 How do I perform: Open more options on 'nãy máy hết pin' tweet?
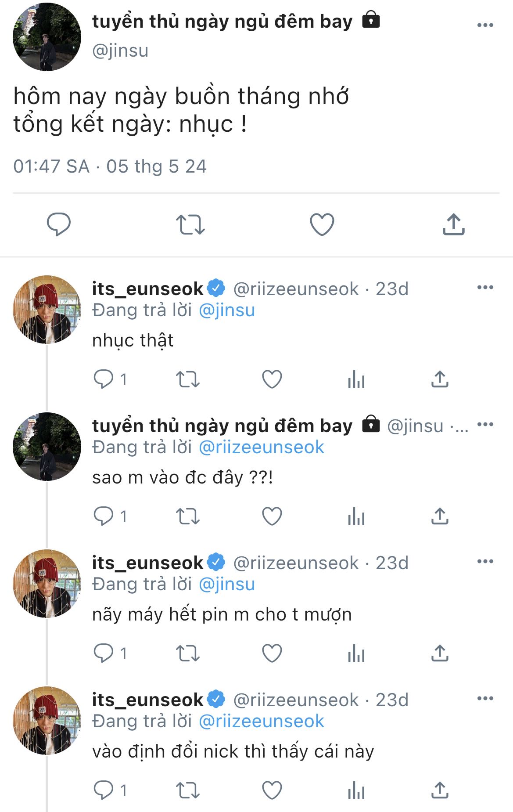click(x=485, y=562)
